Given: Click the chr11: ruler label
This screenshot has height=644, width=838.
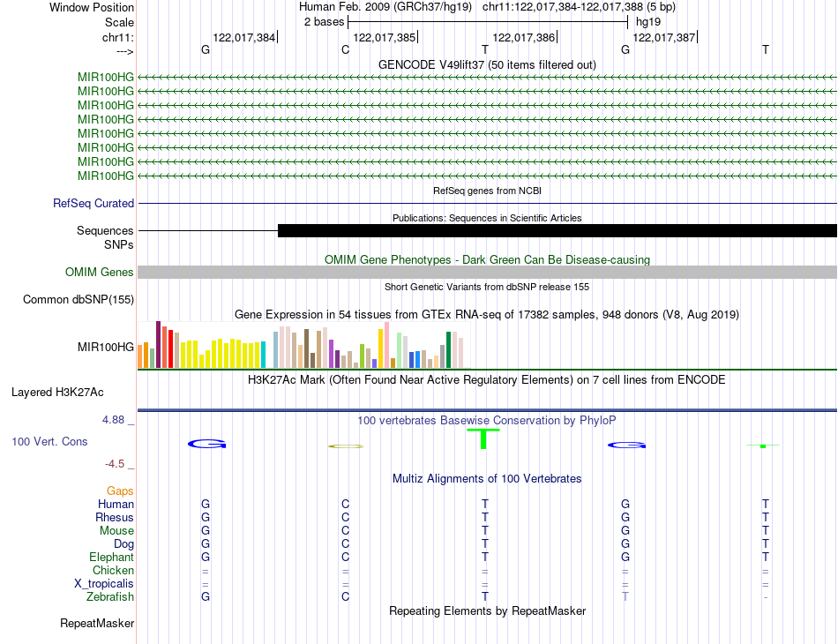Looking at the screenshot, I should point(117,37).
